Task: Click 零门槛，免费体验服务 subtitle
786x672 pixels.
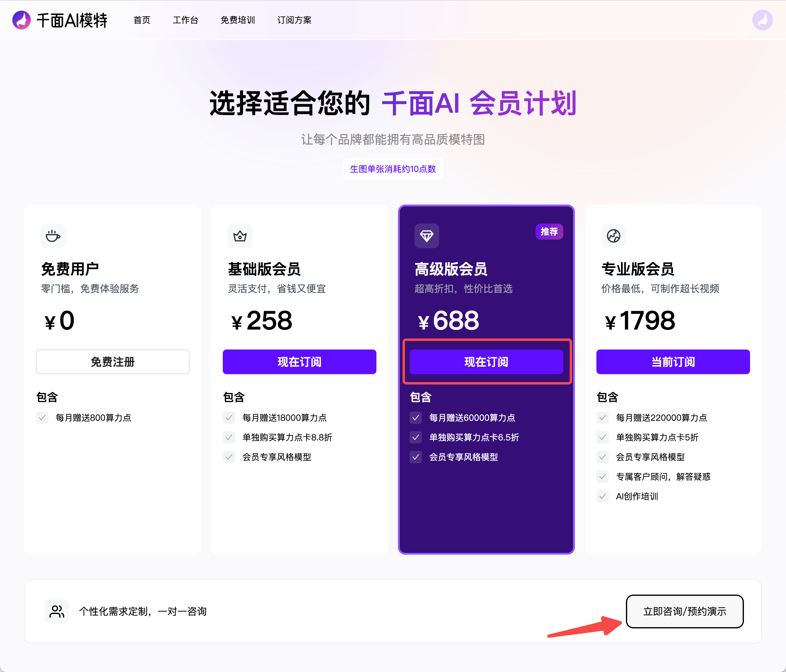Action: pos(90,289)
